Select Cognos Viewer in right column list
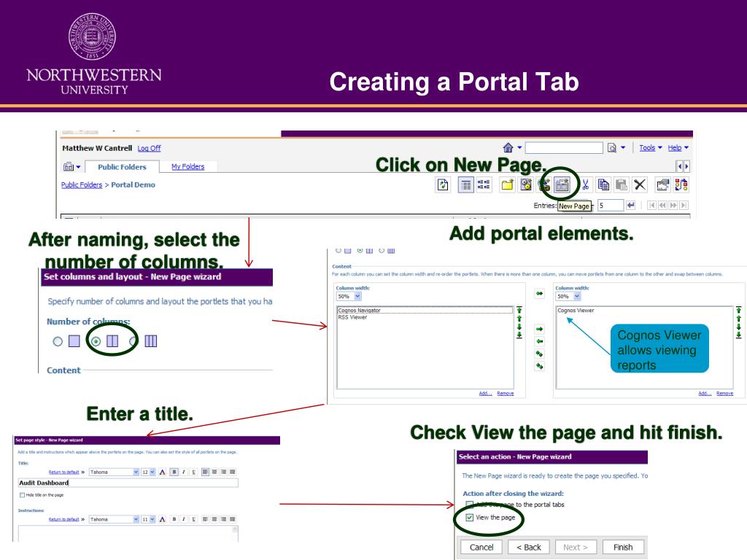747x560 pixels. pos(576,311)
